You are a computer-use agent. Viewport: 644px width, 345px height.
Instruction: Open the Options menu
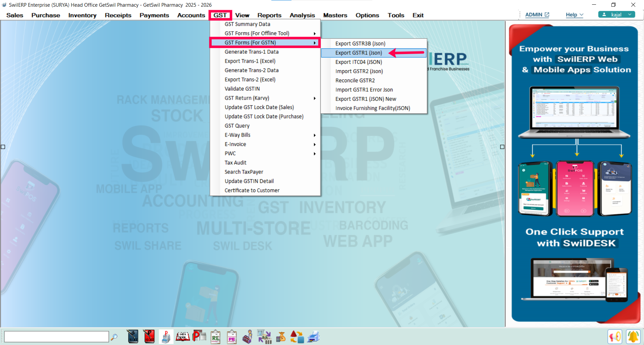tap(367, 15)
